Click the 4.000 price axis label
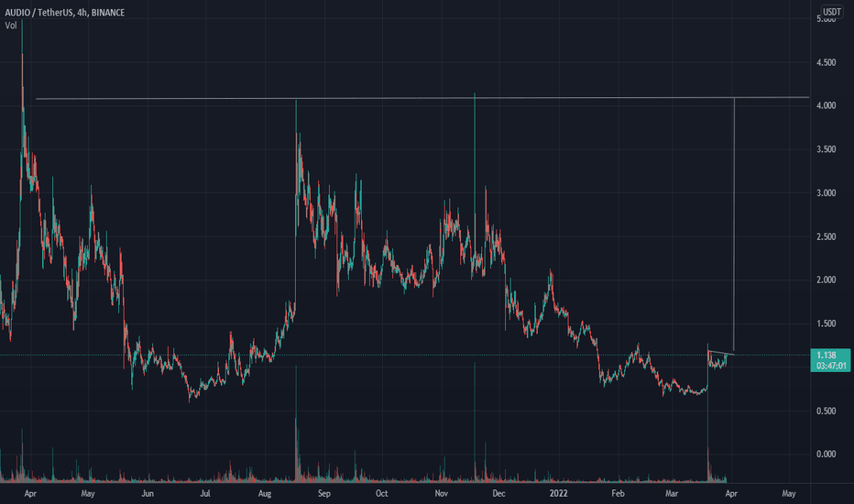Viewport: 854px width, 504px height. click(826, 105)
